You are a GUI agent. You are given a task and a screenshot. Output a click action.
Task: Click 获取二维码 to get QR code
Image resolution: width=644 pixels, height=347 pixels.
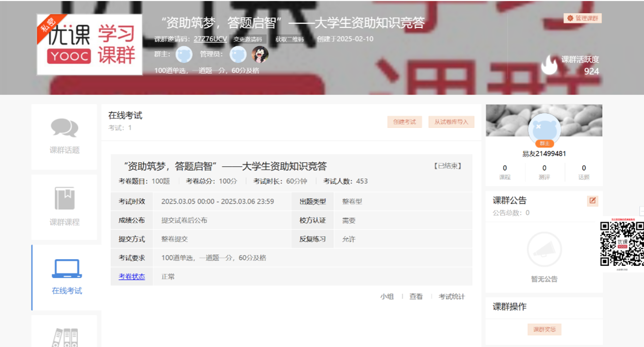(x=289, y=39)
